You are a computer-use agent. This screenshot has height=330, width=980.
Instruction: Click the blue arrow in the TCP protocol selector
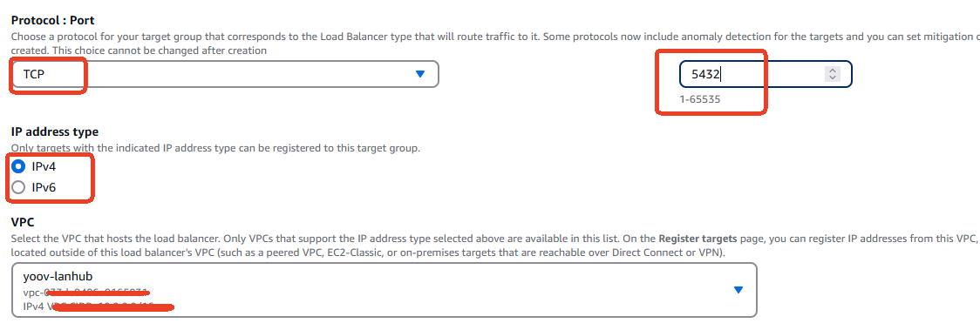[x=420, y=74]
